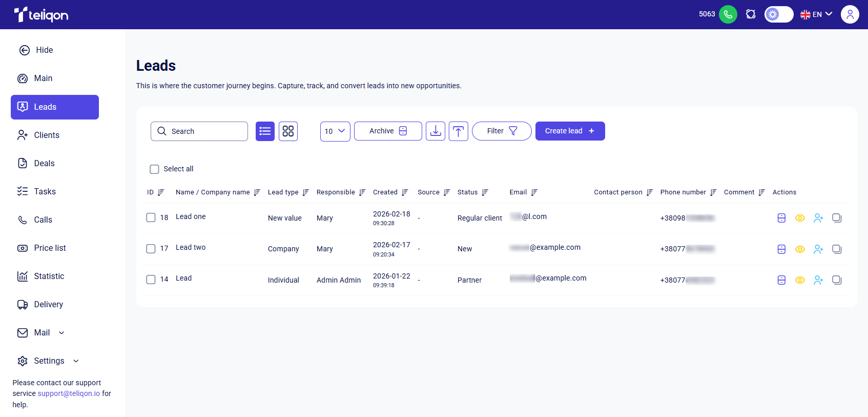Image resolution: width=868 pixels, height=417 pixels.
Task: Switch to grid card view
Action: tap(288, 131)
